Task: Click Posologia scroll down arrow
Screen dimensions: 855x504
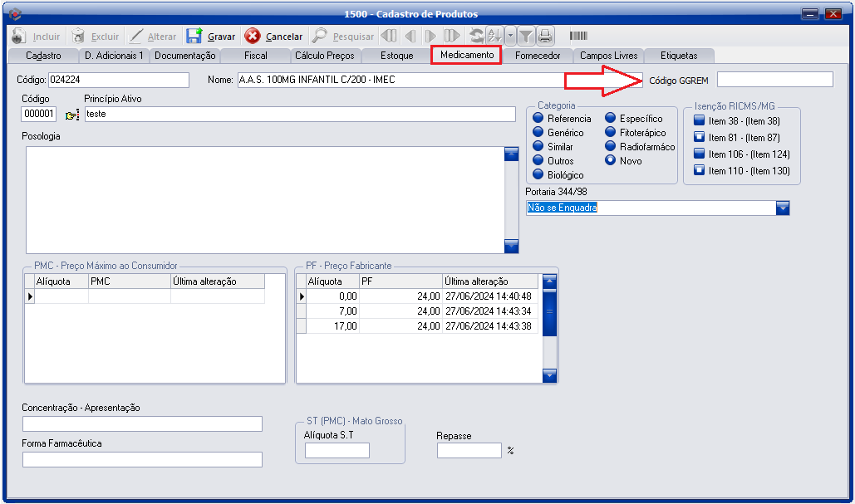Action: [512, 246]
